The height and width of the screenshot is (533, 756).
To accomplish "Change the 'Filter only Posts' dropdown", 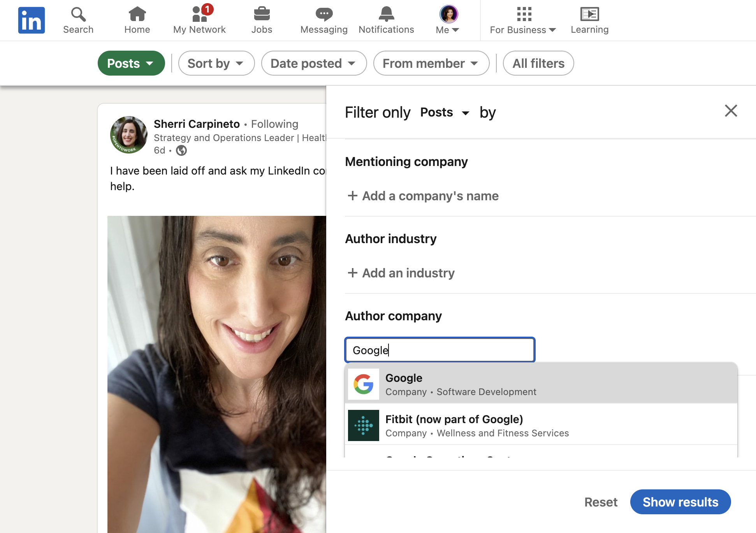I will point(445,113).
